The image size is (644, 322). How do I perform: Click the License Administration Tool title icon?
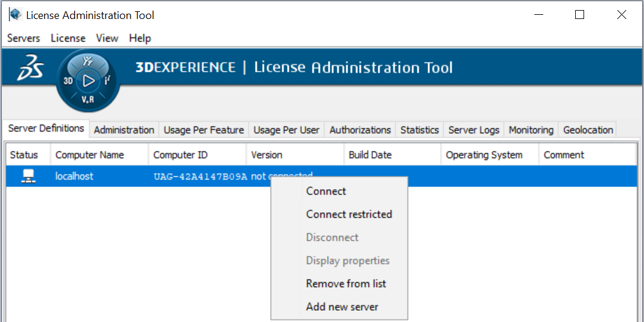pos(15,15)
